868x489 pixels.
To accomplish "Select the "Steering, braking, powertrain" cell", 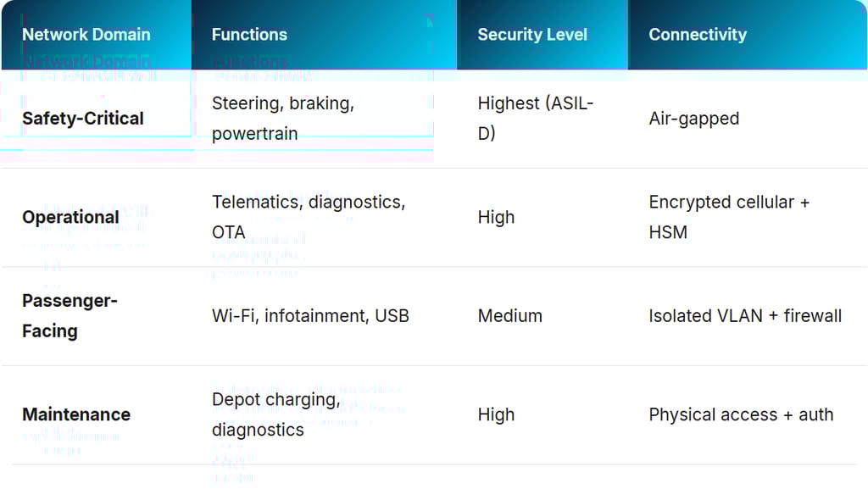I will tap(283, 119).
